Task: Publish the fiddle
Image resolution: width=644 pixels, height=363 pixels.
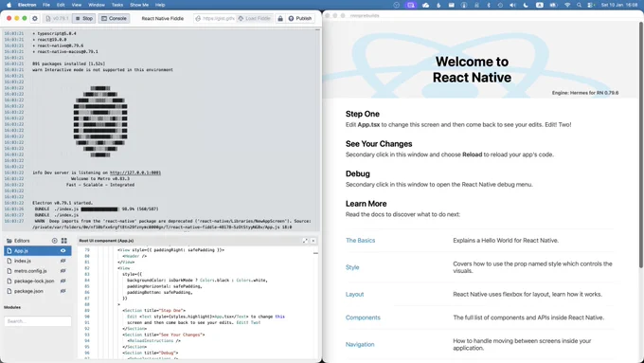Action: pos(300,19)
